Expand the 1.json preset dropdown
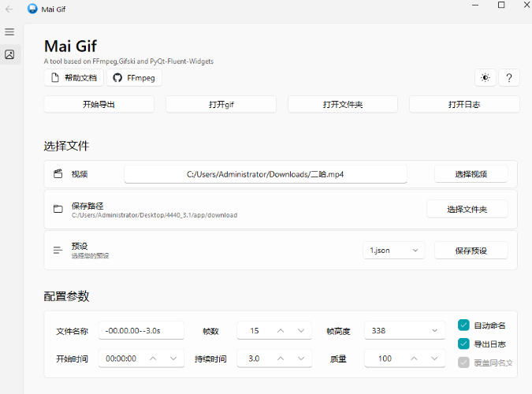The height and width of the screenshot is (394, 532). (393, 251)
